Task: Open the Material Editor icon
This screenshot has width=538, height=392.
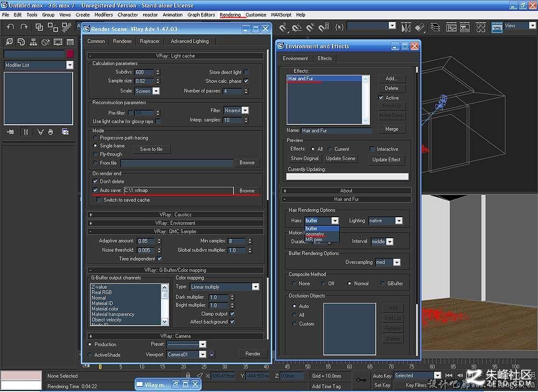Action: click(x=480, y=27)
